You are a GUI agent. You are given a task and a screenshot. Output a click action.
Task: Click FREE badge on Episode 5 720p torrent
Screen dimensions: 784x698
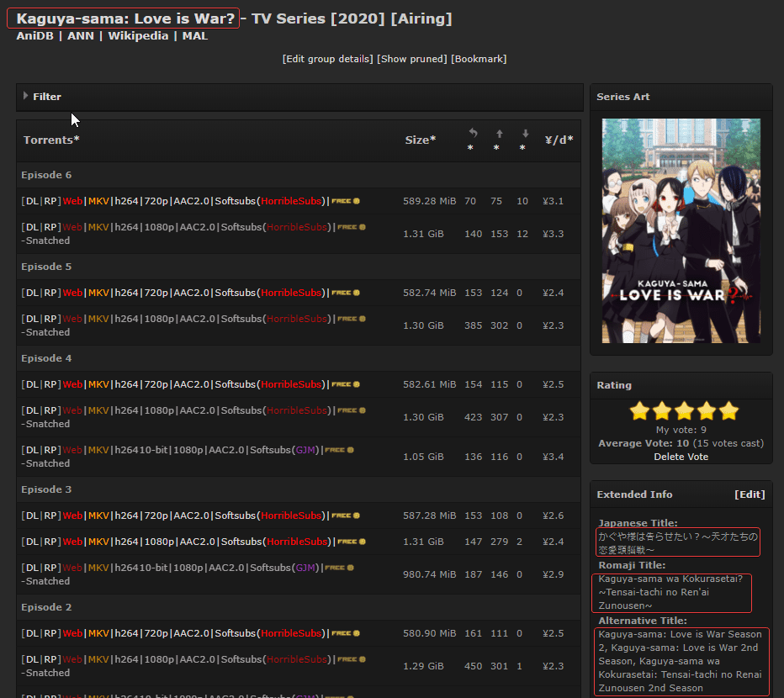(x=346, y=293)
